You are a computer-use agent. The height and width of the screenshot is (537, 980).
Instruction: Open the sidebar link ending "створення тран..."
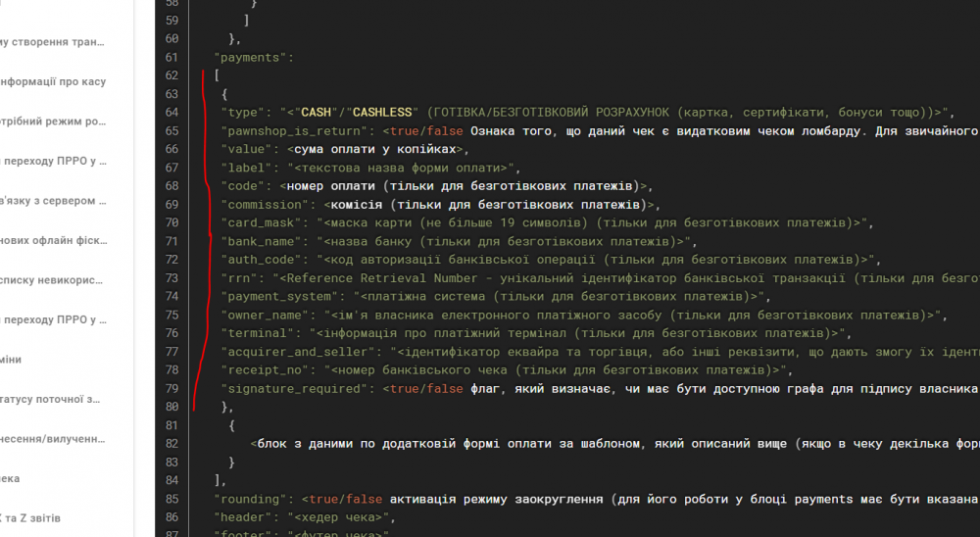(53, 42)
